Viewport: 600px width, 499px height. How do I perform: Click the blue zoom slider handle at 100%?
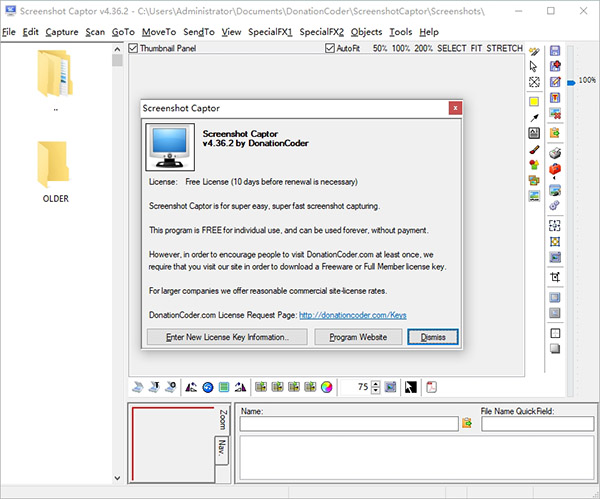tap(571, 83)
